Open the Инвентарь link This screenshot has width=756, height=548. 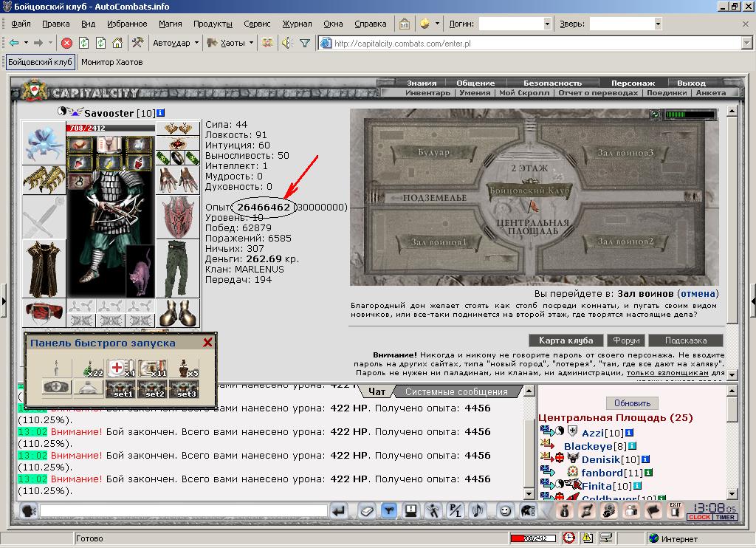(427, 92)
